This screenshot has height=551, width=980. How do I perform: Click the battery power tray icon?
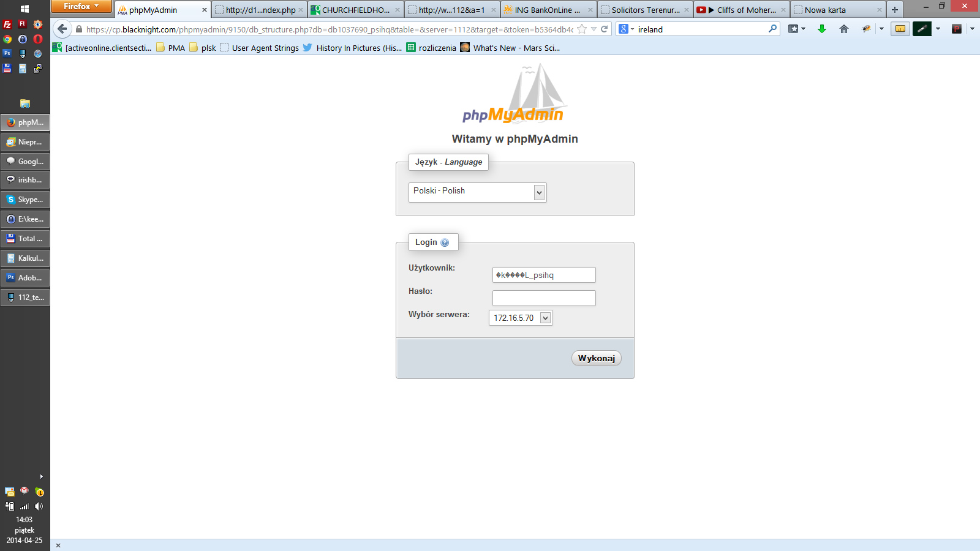[10, 506]
